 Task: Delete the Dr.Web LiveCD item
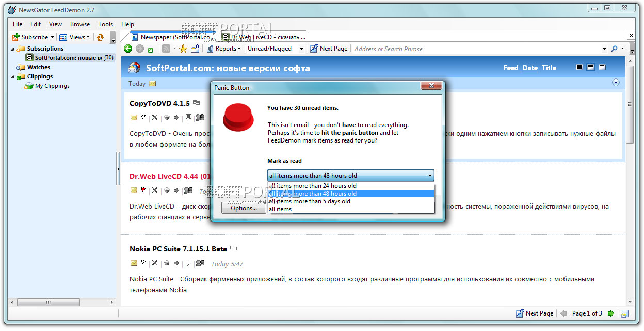click(154, 191)
